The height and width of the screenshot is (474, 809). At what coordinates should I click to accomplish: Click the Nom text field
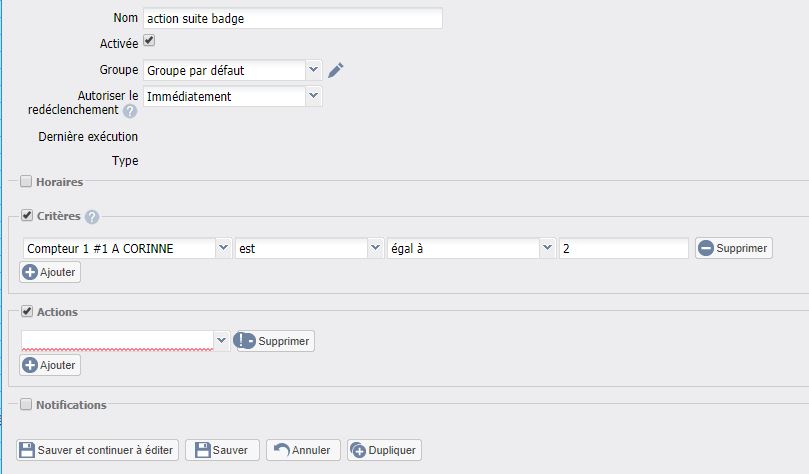pos(292,18)
